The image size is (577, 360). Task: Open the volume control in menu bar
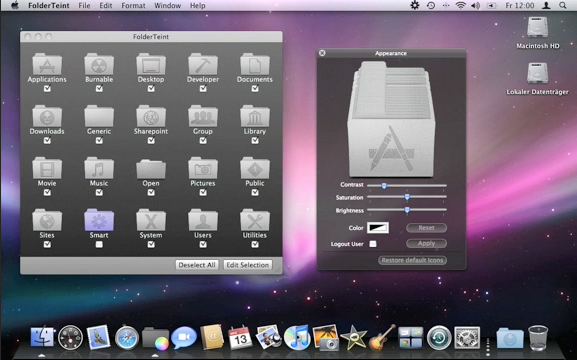click(x=475, y=6)
